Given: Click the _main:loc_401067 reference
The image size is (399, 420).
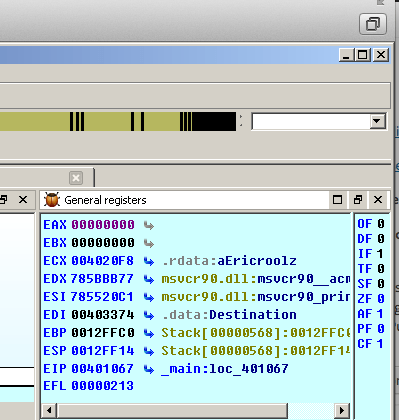Looking at the screenshot, I should pyautogui.click(x=225, y=369).
